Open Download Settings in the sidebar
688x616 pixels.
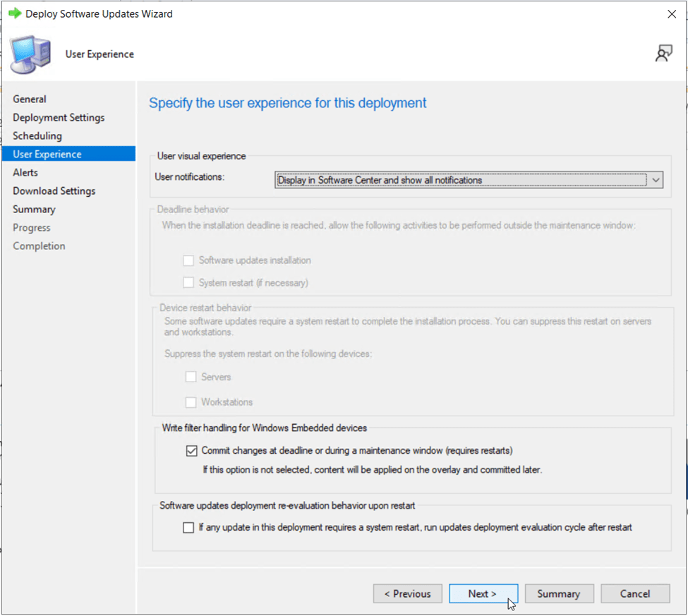coord(54,191)
